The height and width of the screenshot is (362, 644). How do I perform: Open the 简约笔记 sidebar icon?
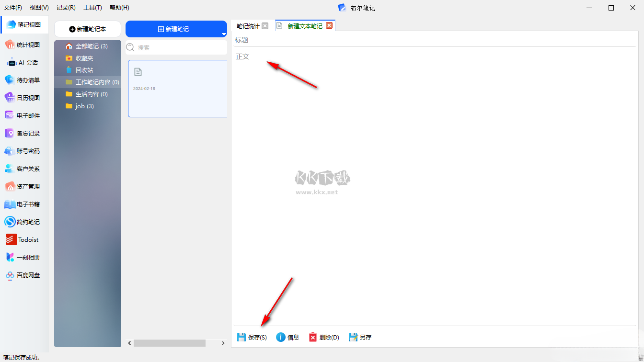pos(10,222)
